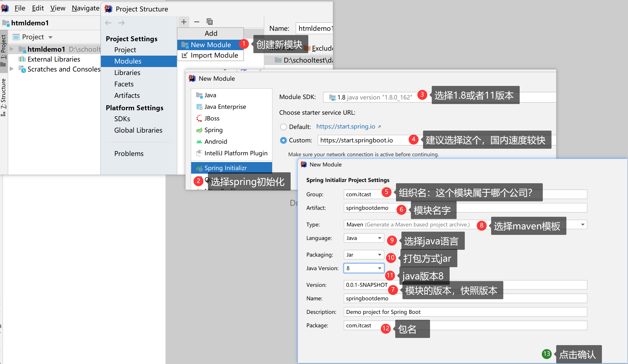The width and height of the screenshot is (628, 364).
Task: Select IntelliJ Platform Plugin module type
Action: point(231,153)
